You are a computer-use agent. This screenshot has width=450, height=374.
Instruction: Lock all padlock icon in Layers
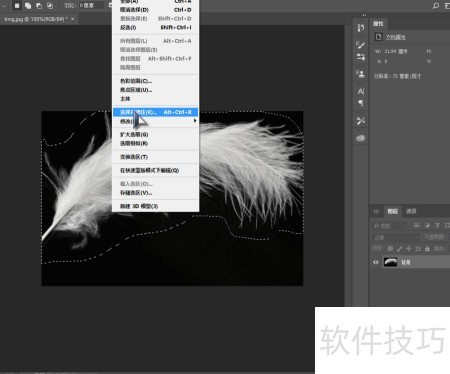tap(427, 248)
